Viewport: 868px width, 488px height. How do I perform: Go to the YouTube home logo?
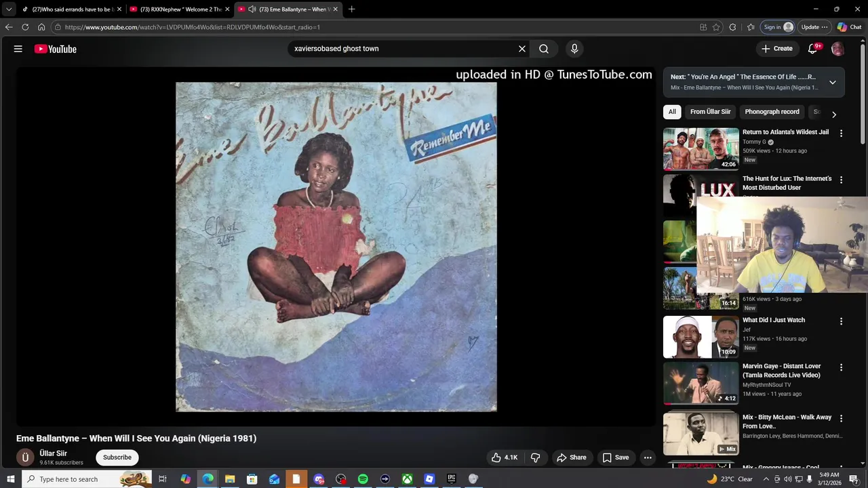55,49
